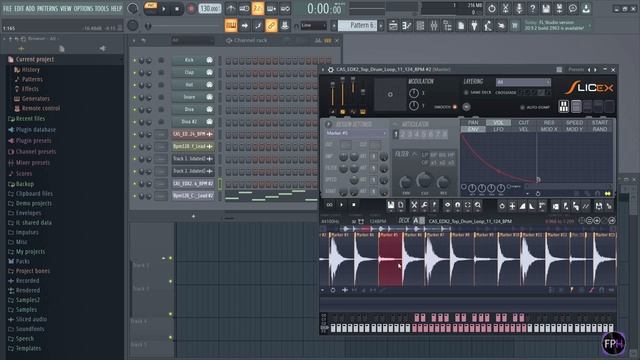Viewport: 640px width, 360px height.
Task: Open the TOOLS menu
Action: coord(102,9)
